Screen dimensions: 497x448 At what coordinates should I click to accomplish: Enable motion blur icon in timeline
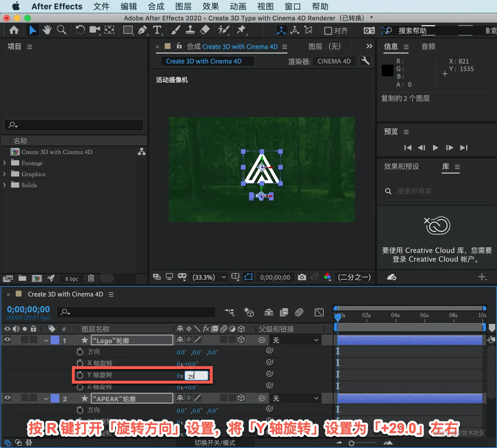pos(299,312)
